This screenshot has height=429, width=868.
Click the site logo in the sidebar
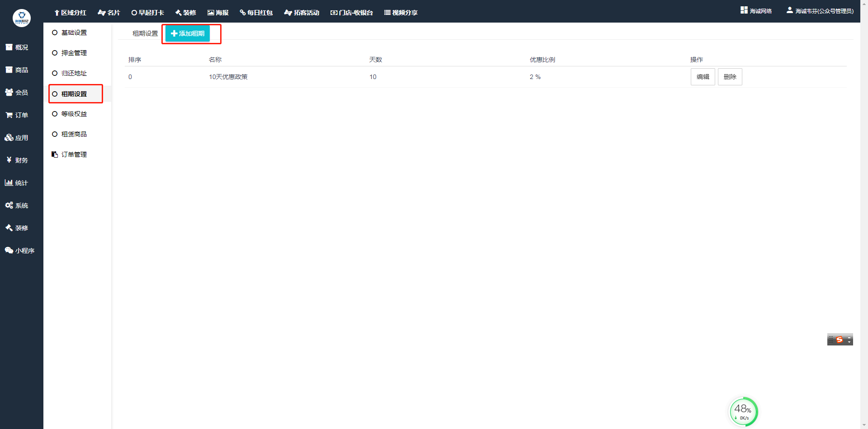tap(22, 18)
